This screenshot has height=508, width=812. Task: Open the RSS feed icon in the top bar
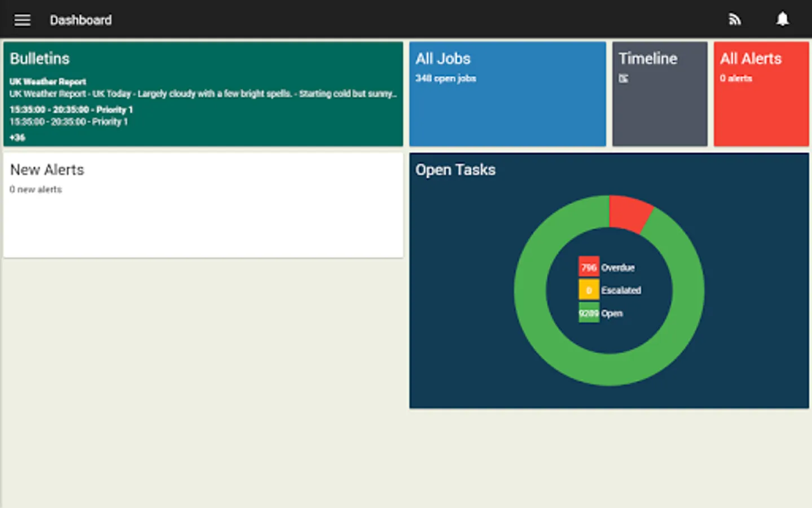[734, 20]
